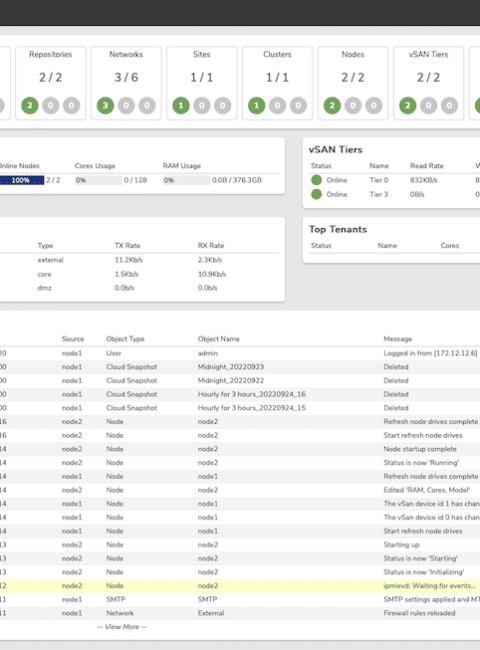Click the Online Nodes 100% progress bar
This screenshot has height=650, width=480.
point(22,180)
